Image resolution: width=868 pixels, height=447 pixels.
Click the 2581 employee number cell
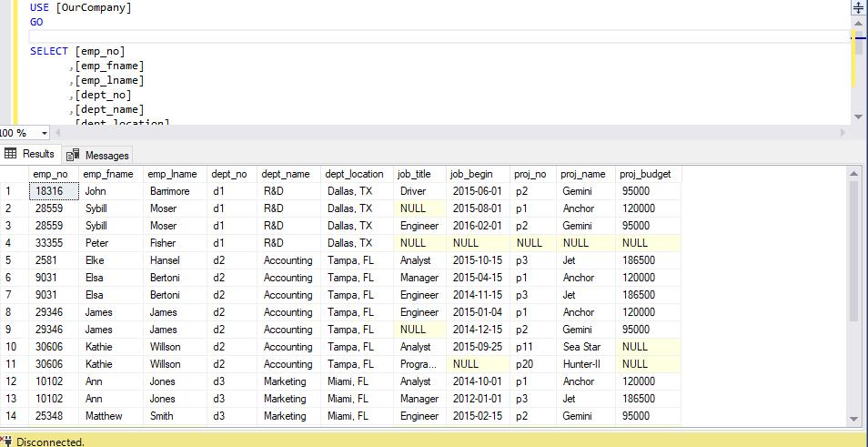point(53,260)
